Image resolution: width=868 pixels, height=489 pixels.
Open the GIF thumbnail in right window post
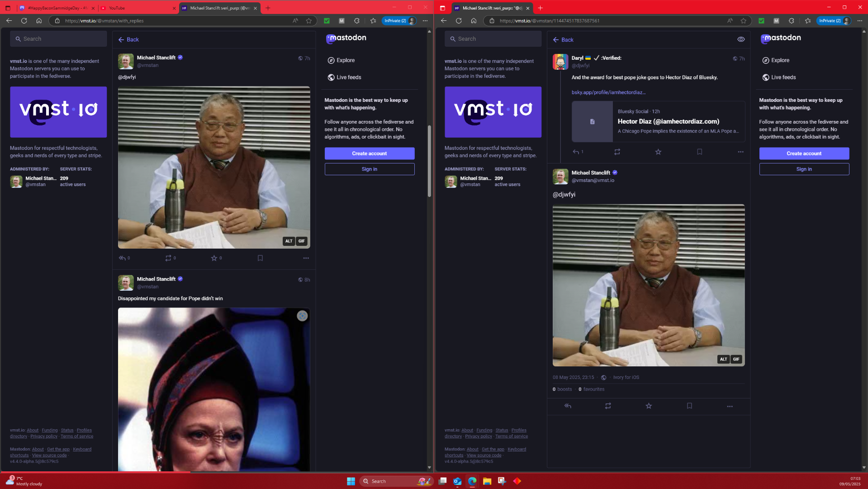point(648,285)
